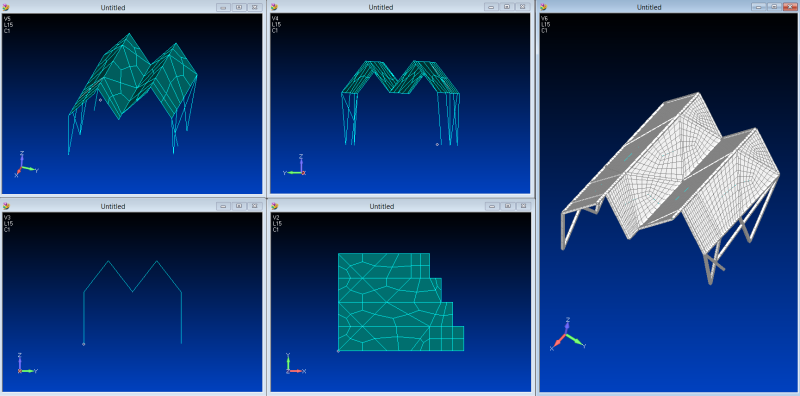This screenshot has width=800, height=396.
Task: Maximize the V6 rendered view window
Action: [x=774, y=7]
